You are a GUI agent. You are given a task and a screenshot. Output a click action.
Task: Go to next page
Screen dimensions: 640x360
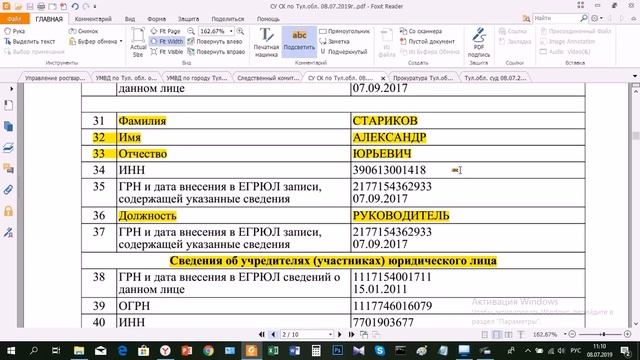click(340, 334)
